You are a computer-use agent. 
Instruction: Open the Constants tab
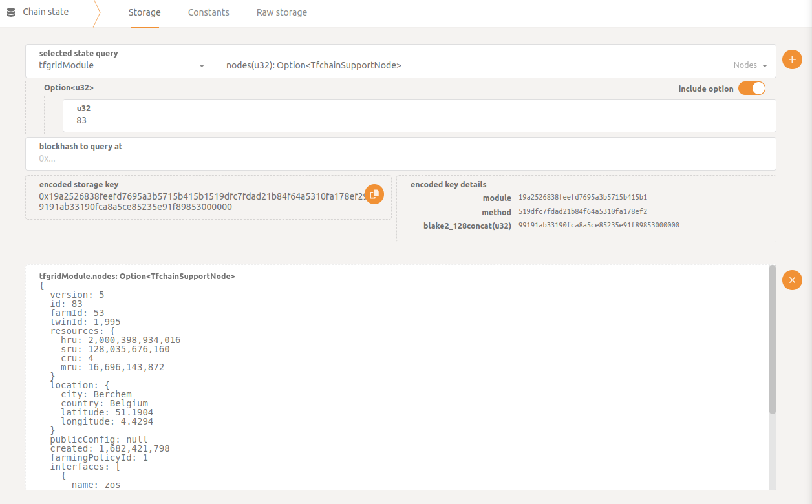(x=208, y=12)
